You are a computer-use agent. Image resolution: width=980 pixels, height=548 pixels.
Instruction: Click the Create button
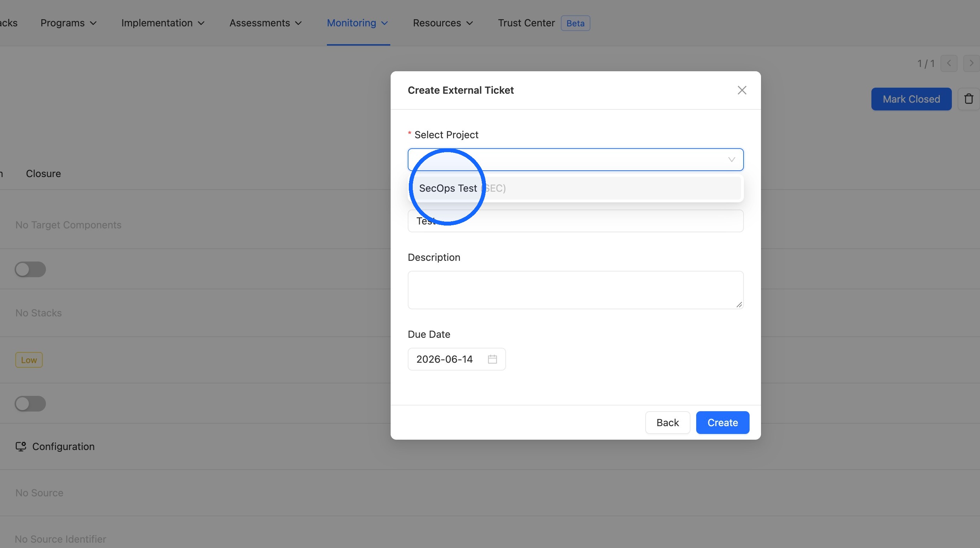723,423
